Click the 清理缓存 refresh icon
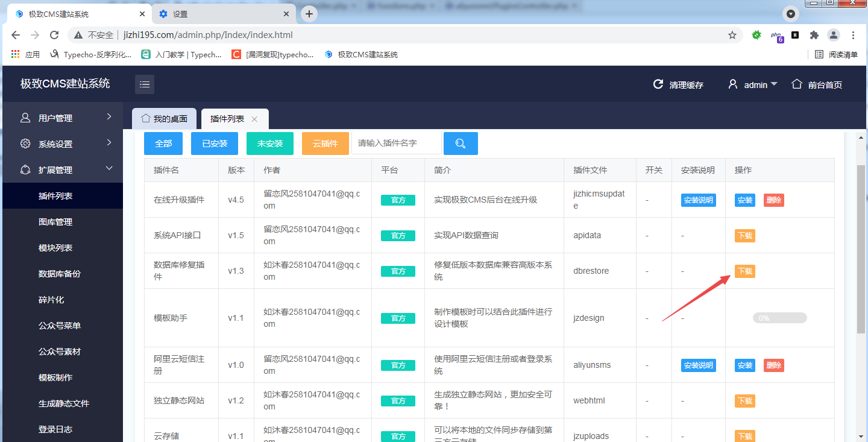 [658, 84]
